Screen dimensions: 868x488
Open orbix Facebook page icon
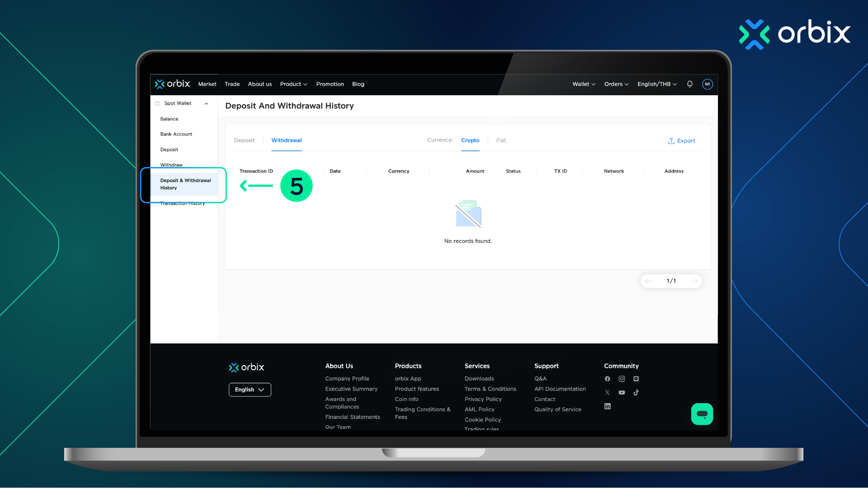(x=607, y=379)
